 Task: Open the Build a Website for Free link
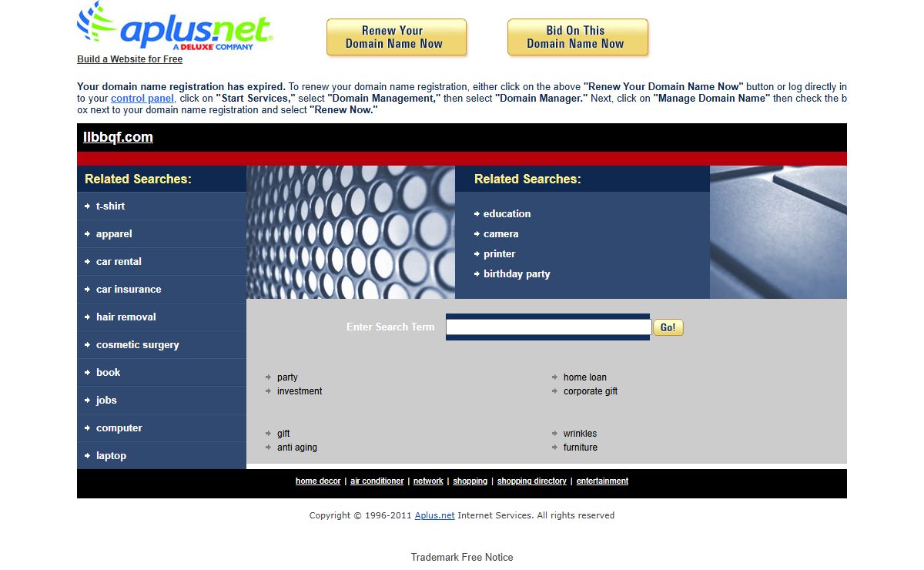(x=129, y=59)
